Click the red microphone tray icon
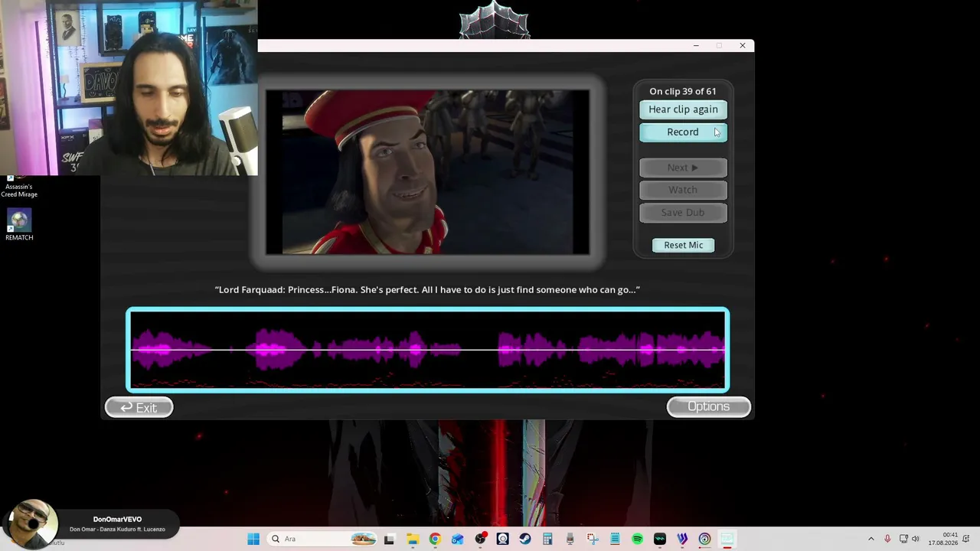Viewport: 980px width, 551px height. point(887,539)
